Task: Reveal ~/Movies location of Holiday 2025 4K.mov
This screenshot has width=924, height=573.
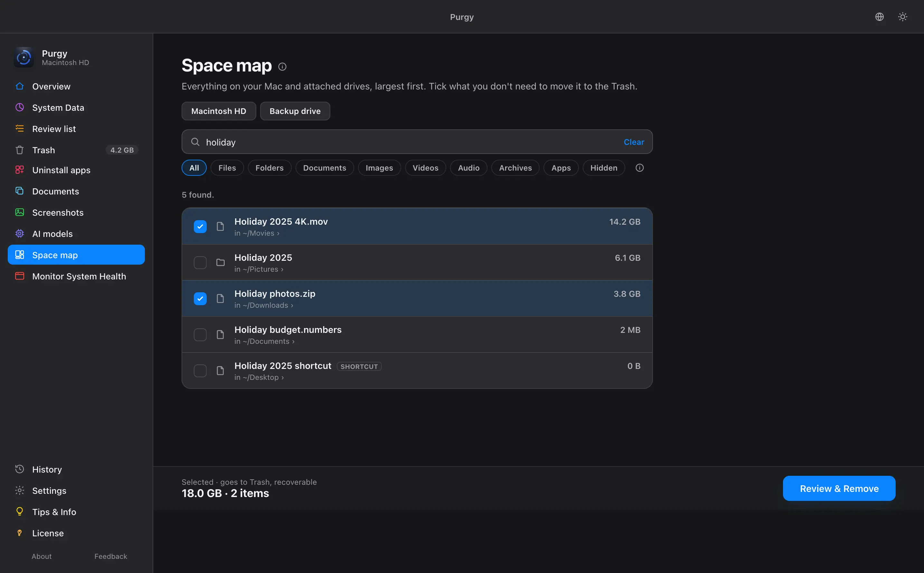Action: pyautogui.click(x=257, y=233)
